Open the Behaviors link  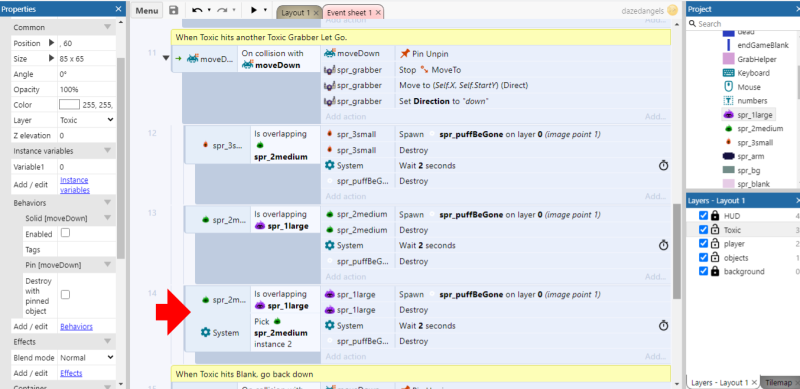point(77,327)
